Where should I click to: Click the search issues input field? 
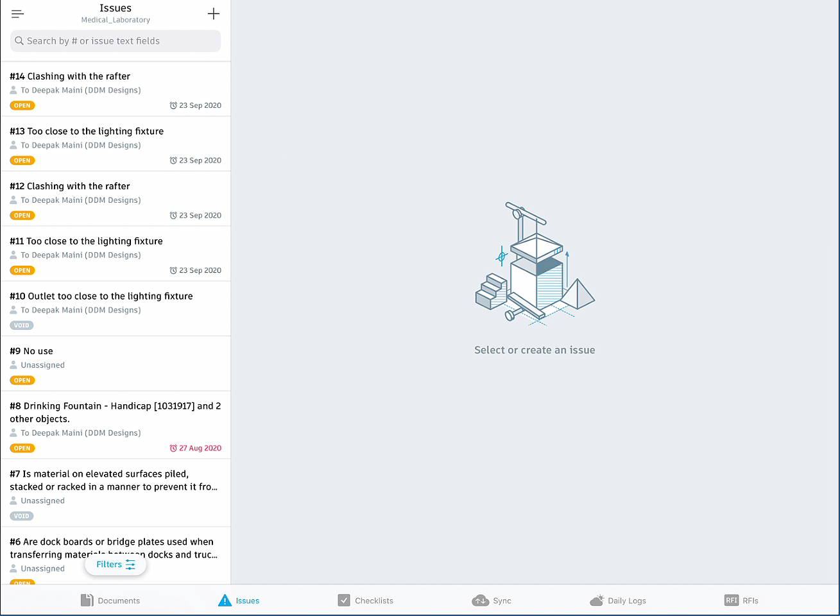coord(116,41)
